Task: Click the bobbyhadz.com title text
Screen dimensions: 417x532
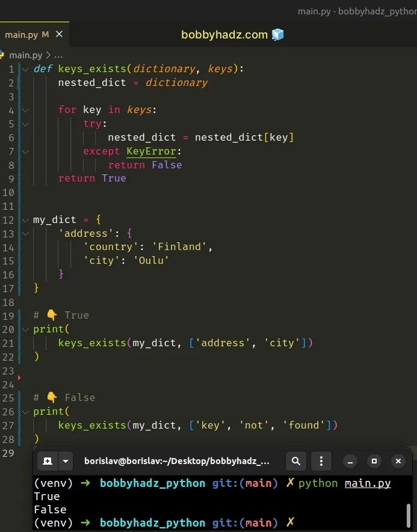Action: tap(224, 35)
